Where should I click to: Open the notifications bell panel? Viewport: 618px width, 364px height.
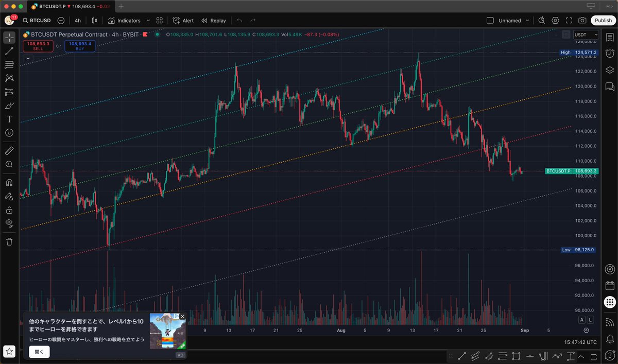[610, 338]
